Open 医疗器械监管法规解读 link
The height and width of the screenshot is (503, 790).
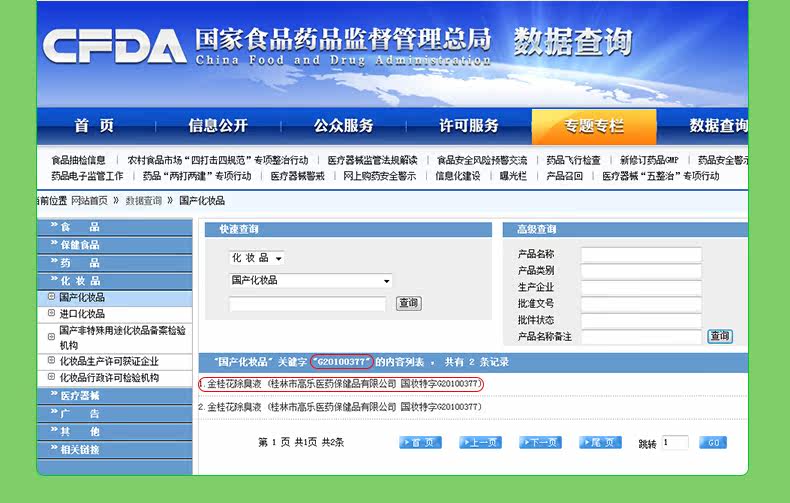(x=372, y=160)
